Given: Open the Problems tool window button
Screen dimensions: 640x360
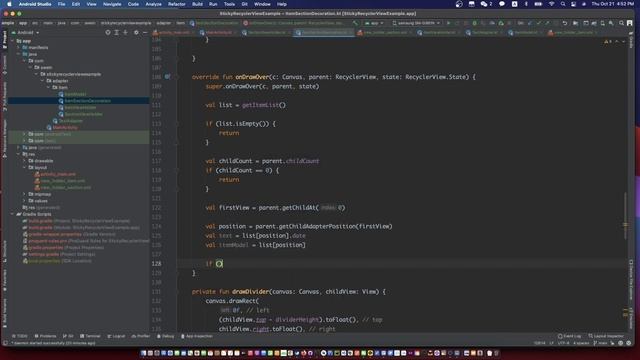Looking at the screenshot, I should [45, 336].
